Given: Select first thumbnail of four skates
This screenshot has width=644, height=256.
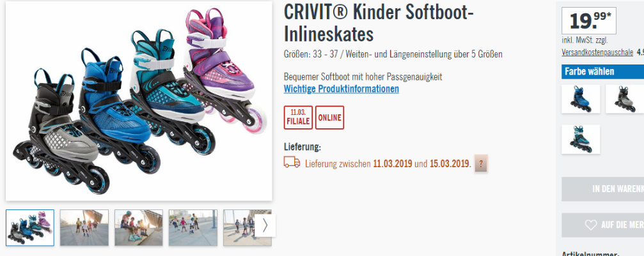Looking at the screenshot, I should tap(30, 228).
